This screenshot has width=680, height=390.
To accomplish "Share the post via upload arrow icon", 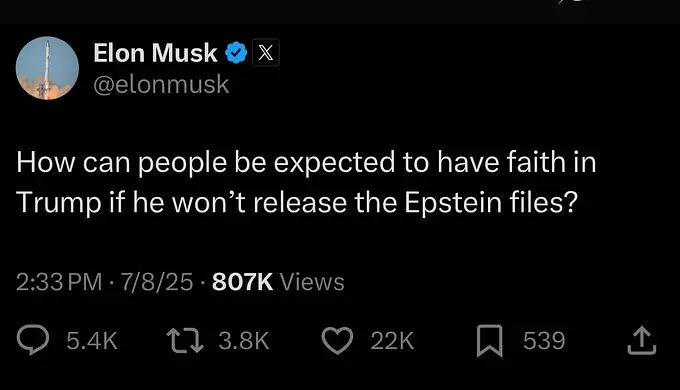I will pyautogui.click(x=642, y=341).
